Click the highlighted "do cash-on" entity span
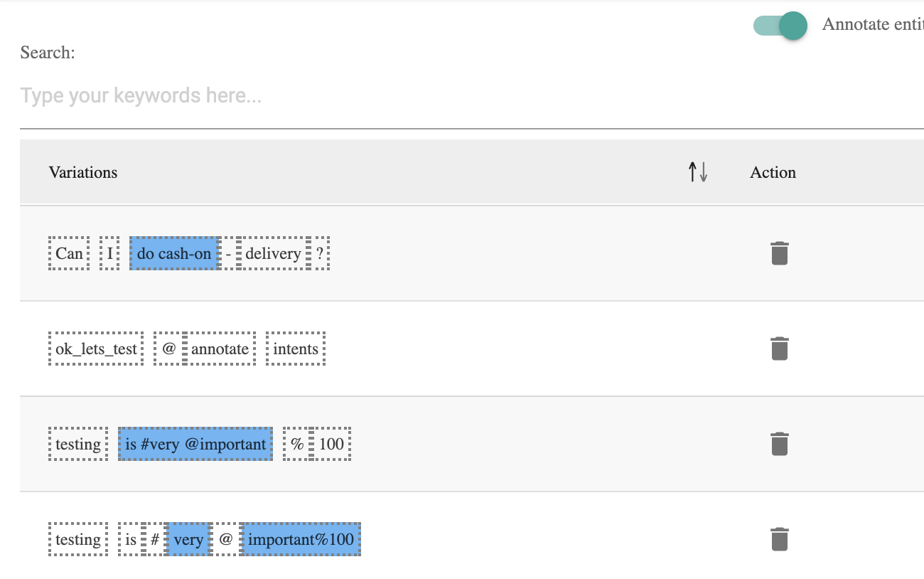This screenshot has height=579, width=924. pos(173,253)
